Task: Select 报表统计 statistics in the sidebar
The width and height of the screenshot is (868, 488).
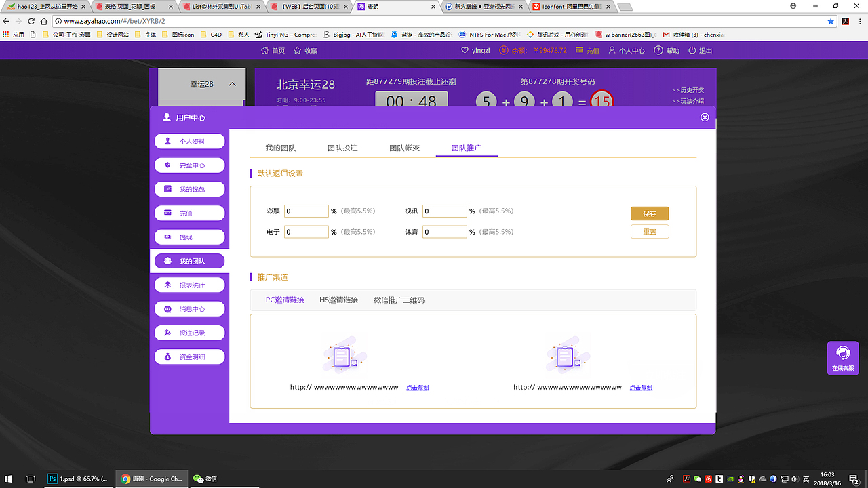Action: pyautogui.click(x=189, y=285)
